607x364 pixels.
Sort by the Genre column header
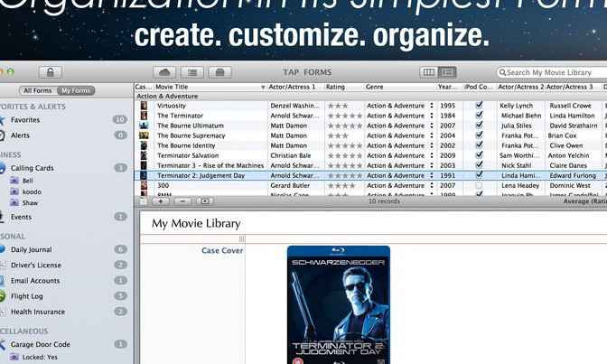tap(400, 87)
